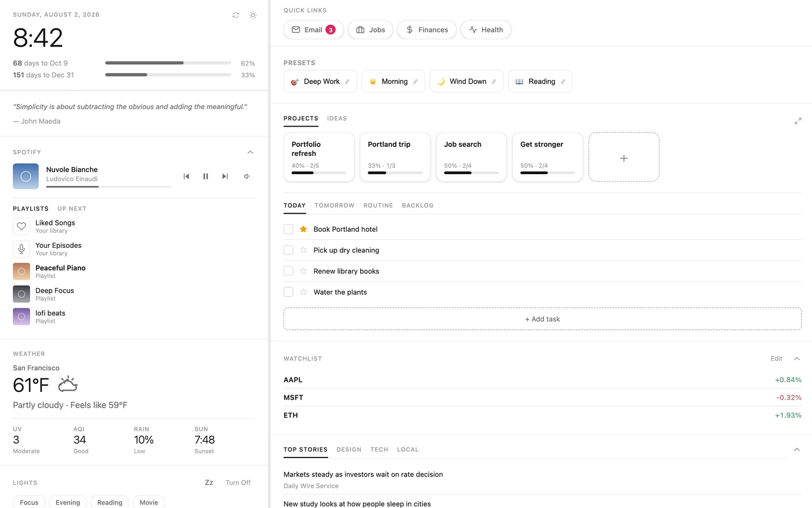Unstar the Book Portland hotel task
Image resolution: width=812 pixels, height=508 pixels.
303,229
